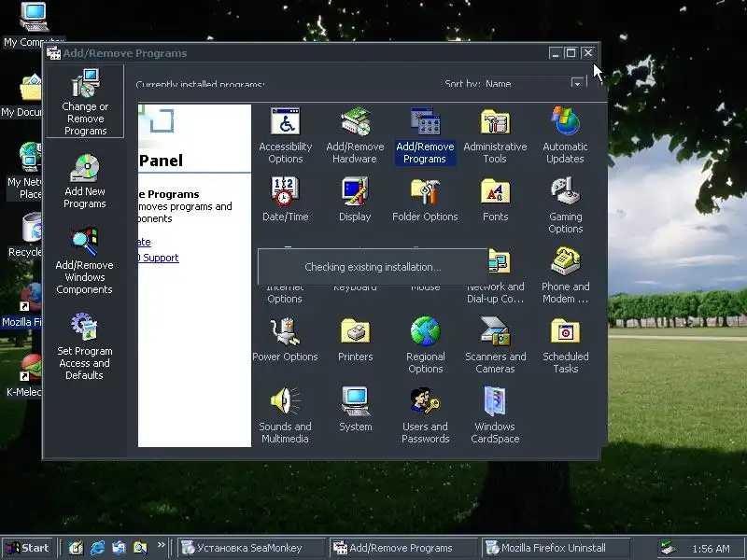Select Add New Programs sidebar button
The width and height of the screenshot is (747, 560).
(85, 181)
